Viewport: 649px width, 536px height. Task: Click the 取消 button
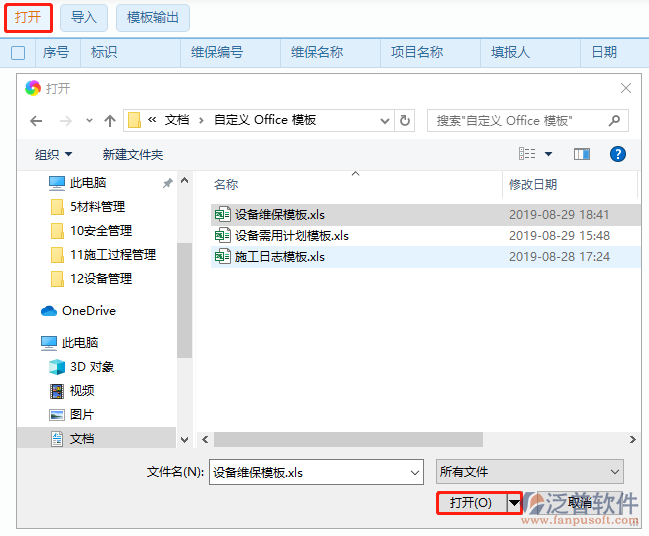[x=579, y=502]
